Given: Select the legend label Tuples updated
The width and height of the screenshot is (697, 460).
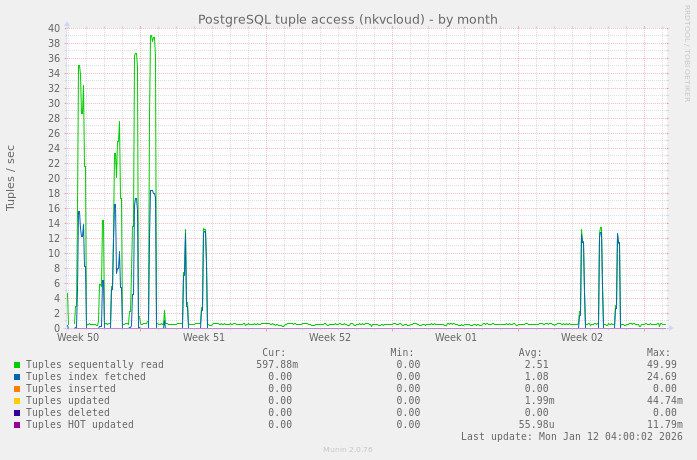Looking at the screenshot, I should [68, 400].
